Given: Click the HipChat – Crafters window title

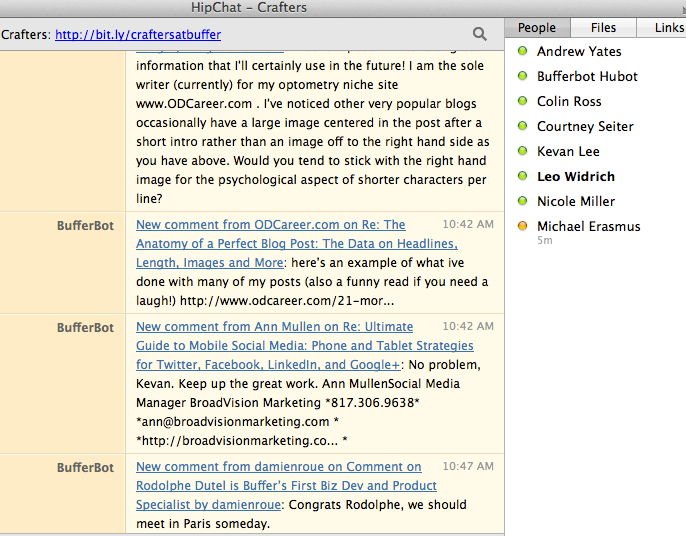Looking at the screenshot, I should [249, 7].
